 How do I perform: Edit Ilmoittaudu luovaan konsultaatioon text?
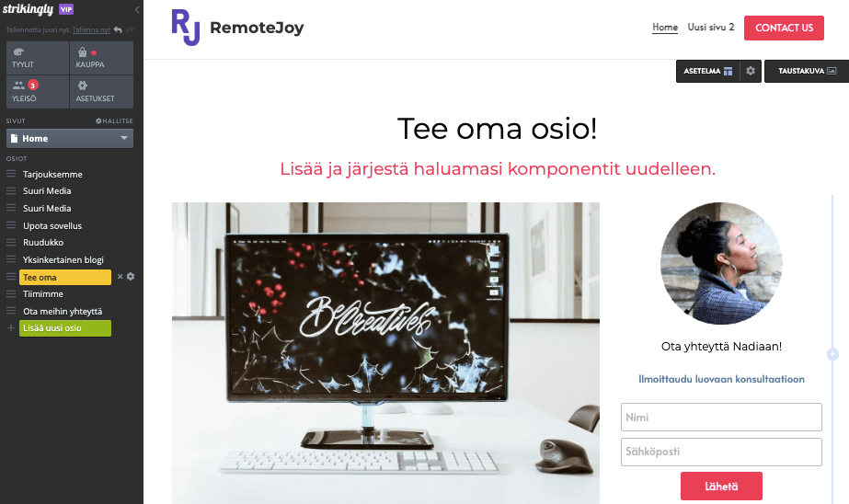[721, 379]
